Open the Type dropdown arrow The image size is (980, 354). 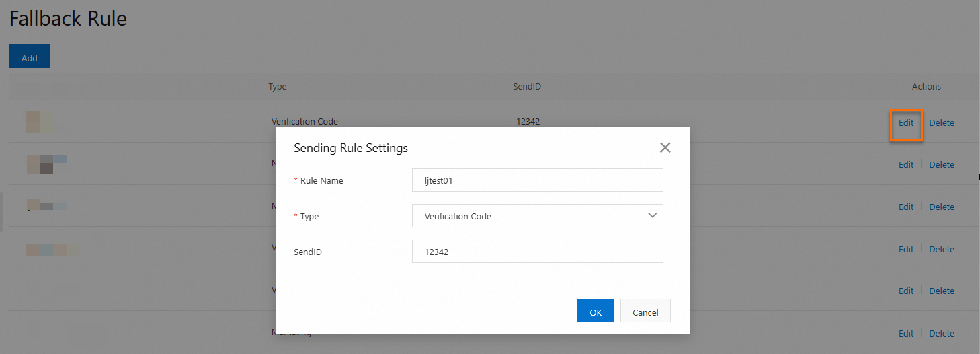pyautogui.click(x=651, y=215)
